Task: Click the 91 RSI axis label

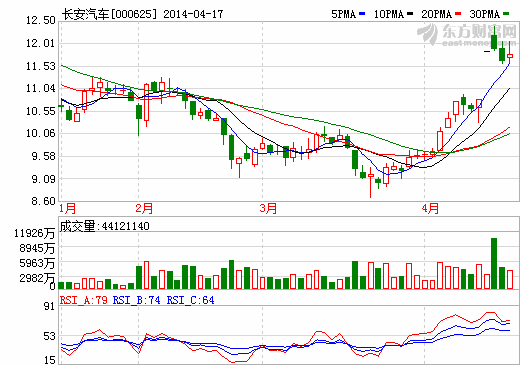Action: pos(49,306)
